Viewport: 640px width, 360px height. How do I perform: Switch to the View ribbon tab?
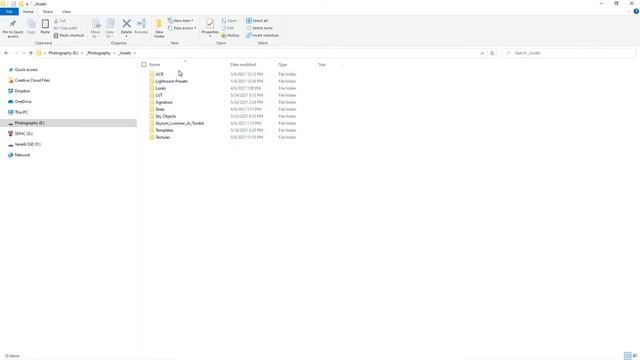pos(66,11)
